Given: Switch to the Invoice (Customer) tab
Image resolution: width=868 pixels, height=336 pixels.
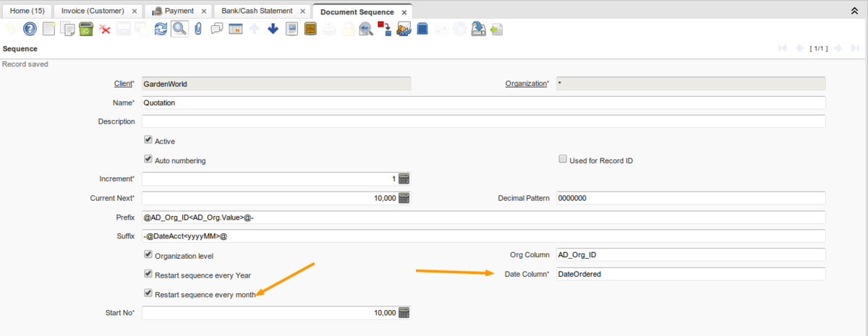Looking at the screenshot, I should click(94, 12).
